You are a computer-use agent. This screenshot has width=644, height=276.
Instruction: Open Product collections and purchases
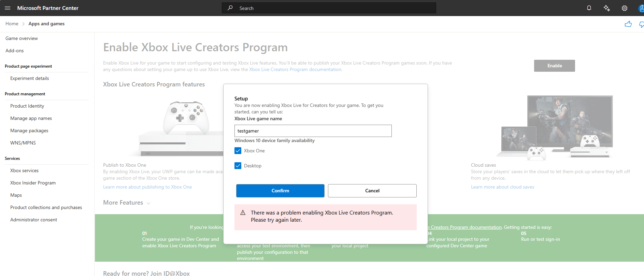pyautogui.click(x=46, y=207)
